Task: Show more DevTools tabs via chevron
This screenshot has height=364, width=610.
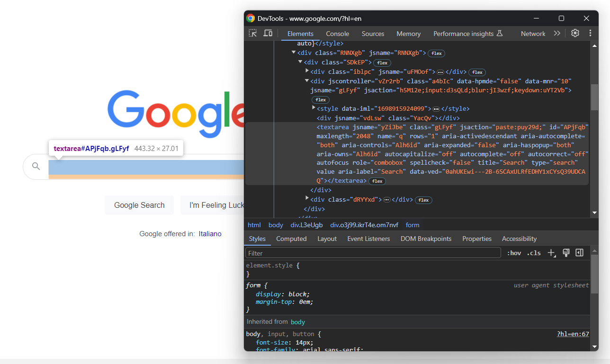Action: point(557,33)
